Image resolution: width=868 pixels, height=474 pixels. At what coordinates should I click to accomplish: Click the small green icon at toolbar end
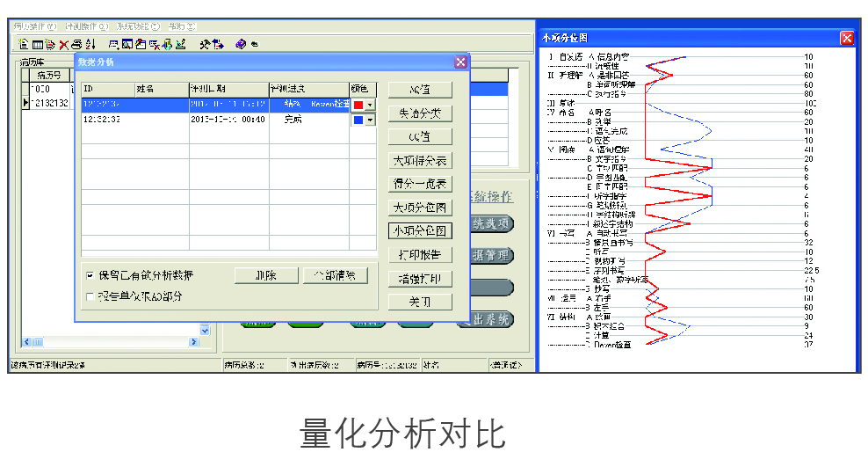point(254,44)
